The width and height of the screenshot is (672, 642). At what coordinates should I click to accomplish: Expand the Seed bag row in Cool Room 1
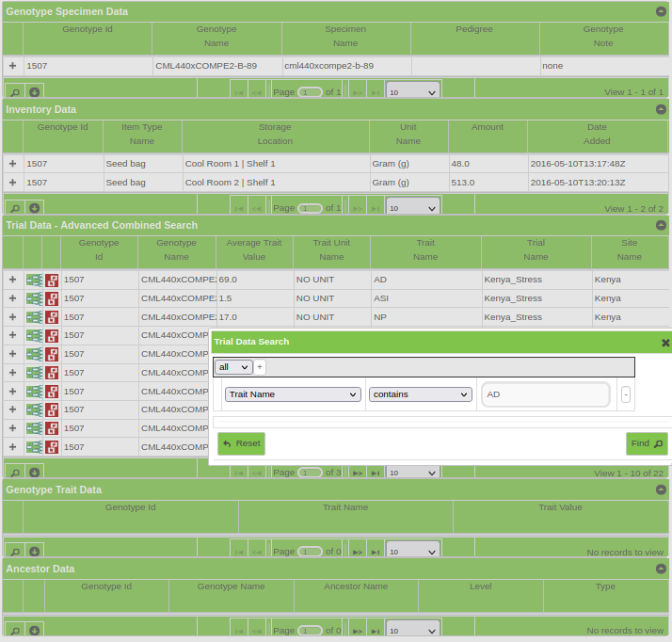tap(12, 164)
